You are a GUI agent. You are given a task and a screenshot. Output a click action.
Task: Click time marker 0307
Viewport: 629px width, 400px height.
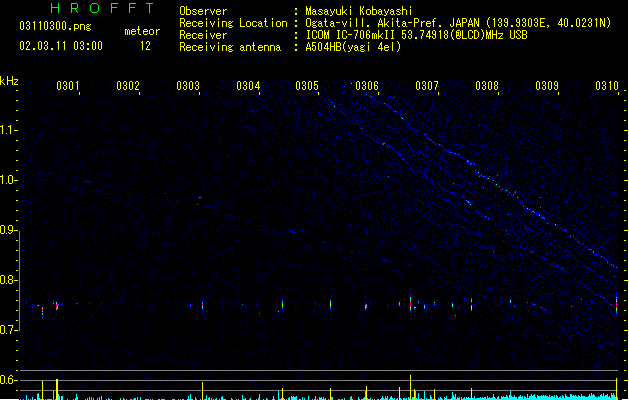pos(427,86)
